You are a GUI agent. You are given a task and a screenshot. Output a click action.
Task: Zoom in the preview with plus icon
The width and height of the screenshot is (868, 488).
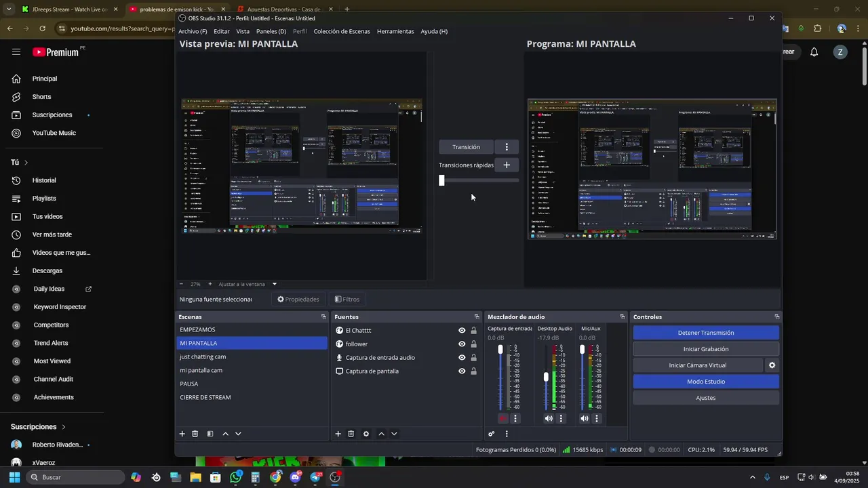click(x=210, y=284)
